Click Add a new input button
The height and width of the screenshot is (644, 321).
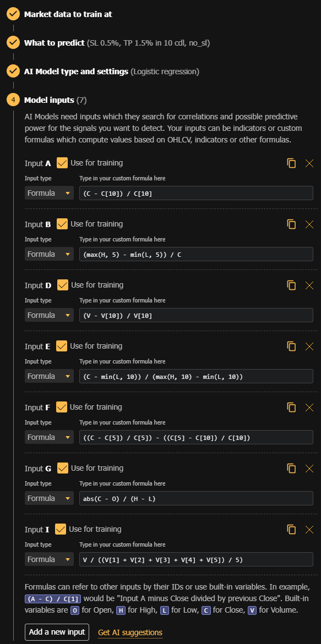(57, 632)
